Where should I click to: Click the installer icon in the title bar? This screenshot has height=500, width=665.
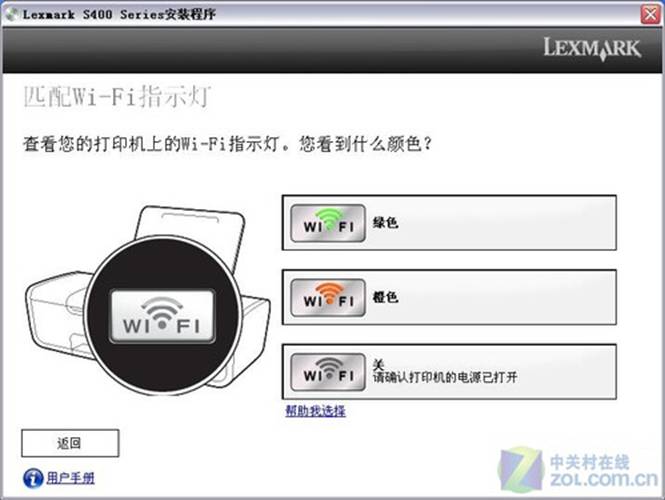click(11, 14)
